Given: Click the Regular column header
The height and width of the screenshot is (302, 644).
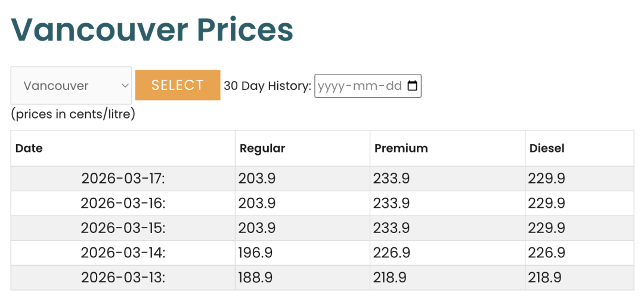Looking at the screenshot, I should 262,148.
